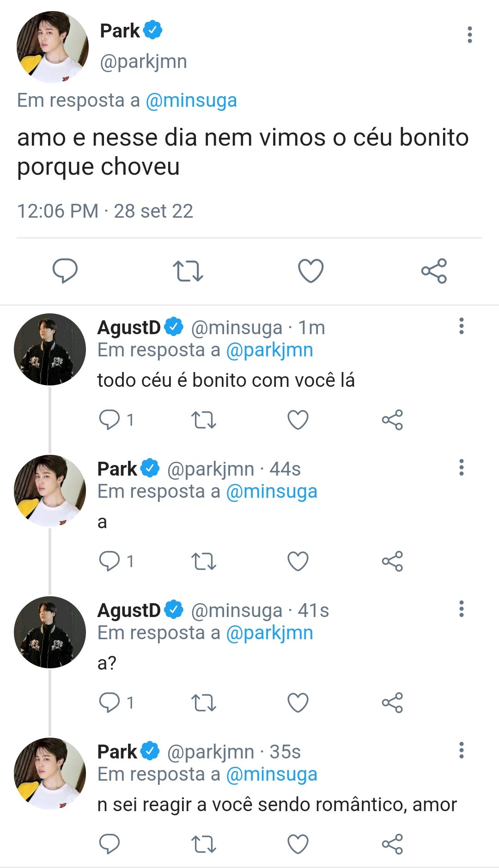Open AgustD profile picture on 'a?' reply

click(x=50, y=632)
